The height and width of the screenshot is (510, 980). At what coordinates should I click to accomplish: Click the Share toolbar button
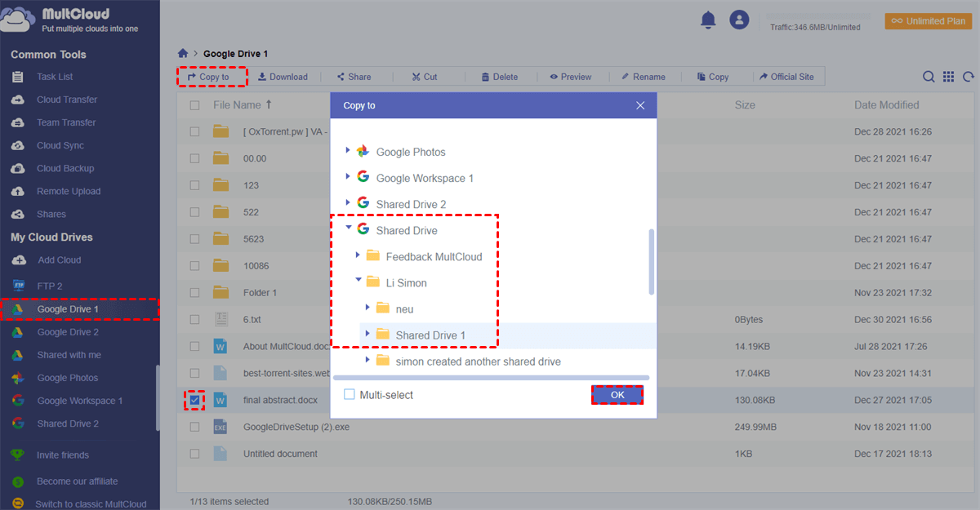[x=354, y=77]
